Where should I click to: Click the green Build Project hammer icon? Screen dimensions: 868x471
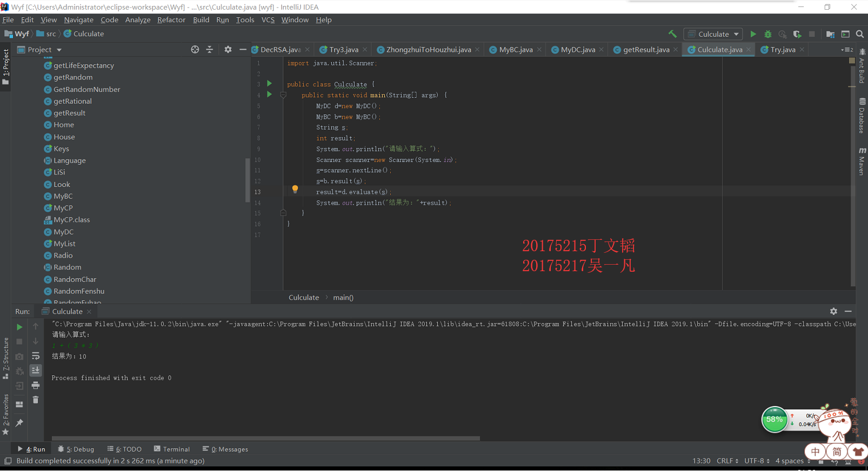(x=672, y=34)
